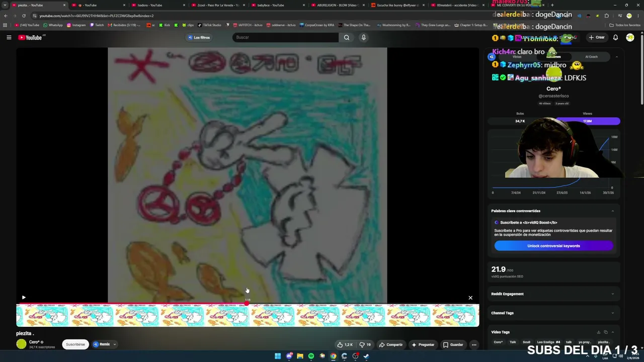Subscribe to Cero* with Suscribirse
The width and height of the screenshot is (644, 362).
click(75, 344)
